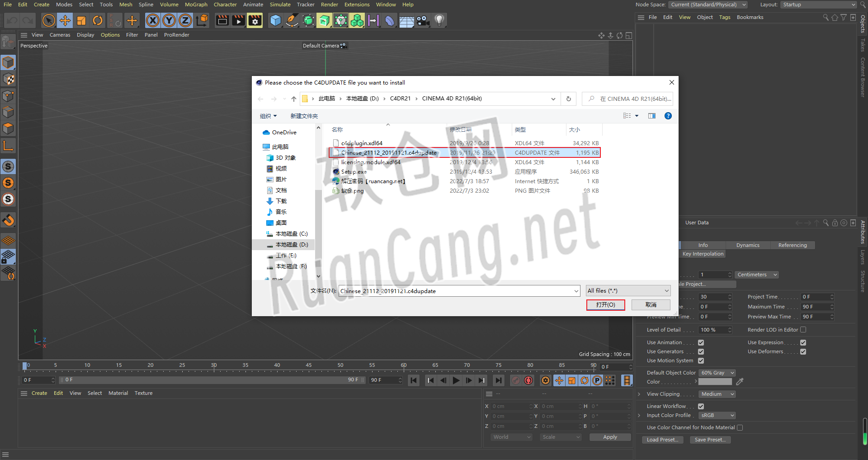Render to Picture Viewer

coord(238,20)
